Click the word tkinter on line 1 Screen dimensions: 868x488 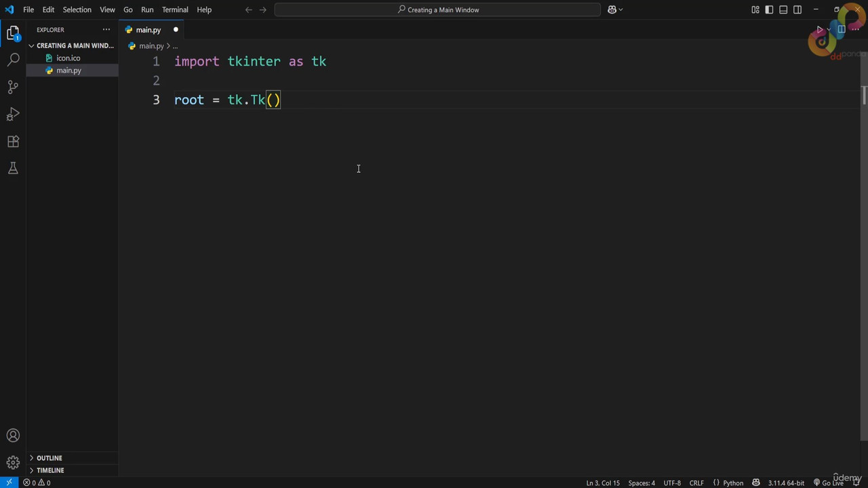[x=254, y=62]
